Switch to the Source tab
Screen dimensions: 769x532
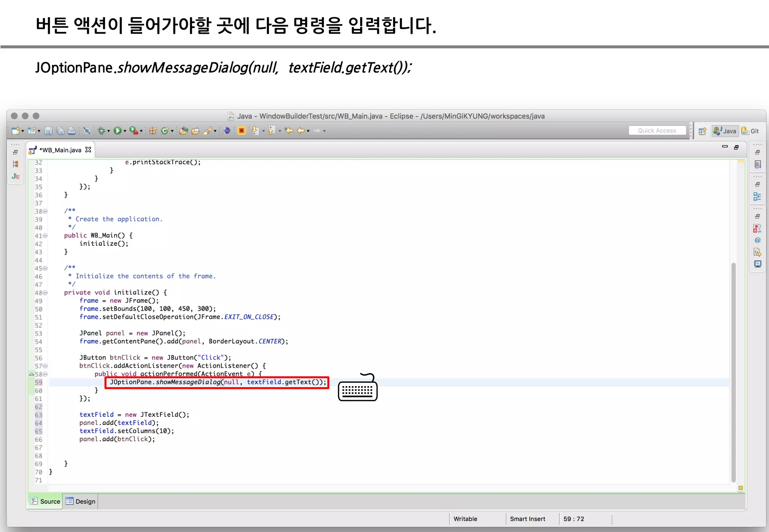coord(45,501)
